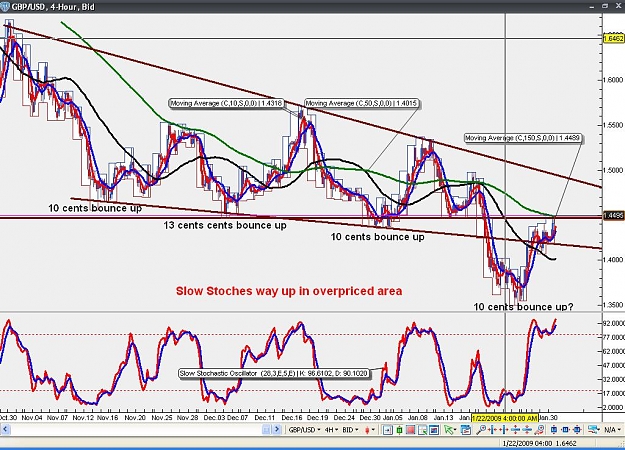Click the shift-chart arrow-in-box icon
This screenshot has width=625, height=450.
pyautogui.click(x=387, y=430)
